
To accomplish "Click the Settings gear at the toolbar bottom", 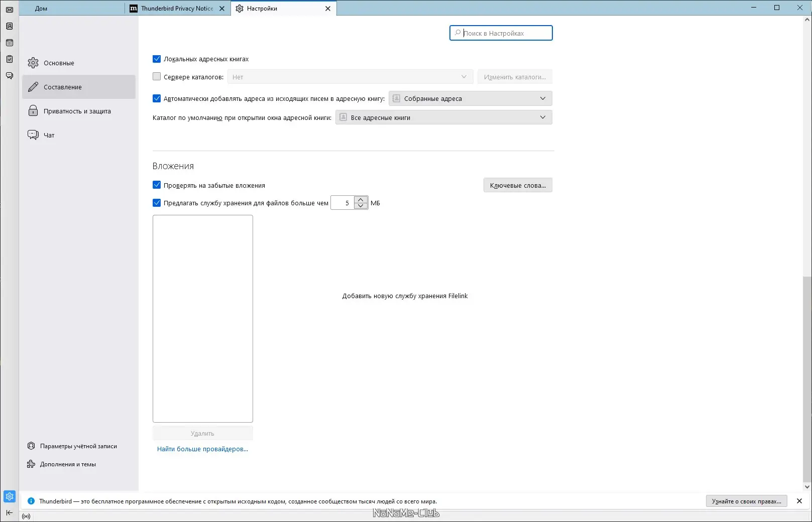I will (x=10, y=496).
